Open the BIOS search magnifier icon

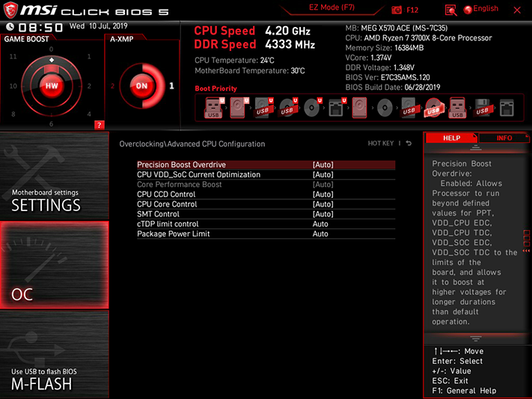450,10
